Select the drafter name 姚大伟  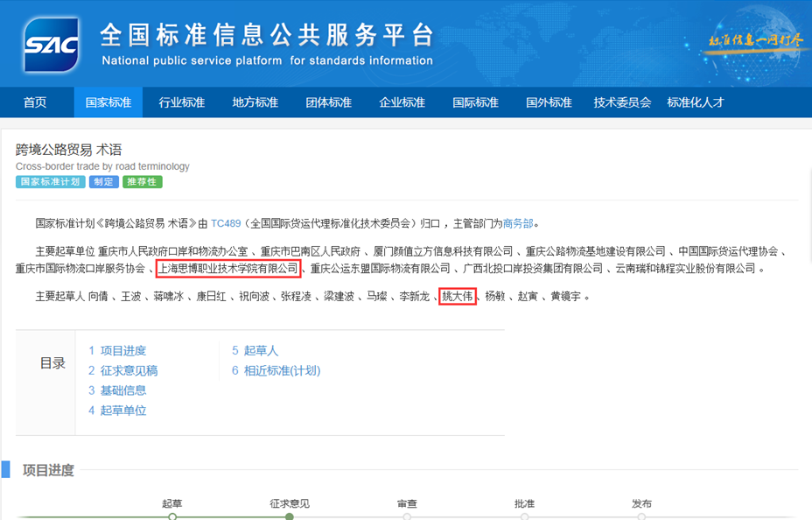coord(458,296)
